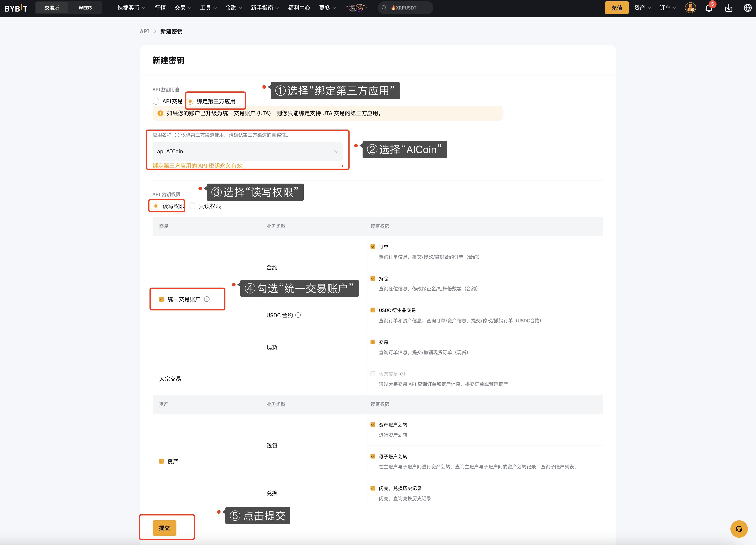Expand the 金融 navigation dropdown
The image size is (756, 545).
[234, 8]
